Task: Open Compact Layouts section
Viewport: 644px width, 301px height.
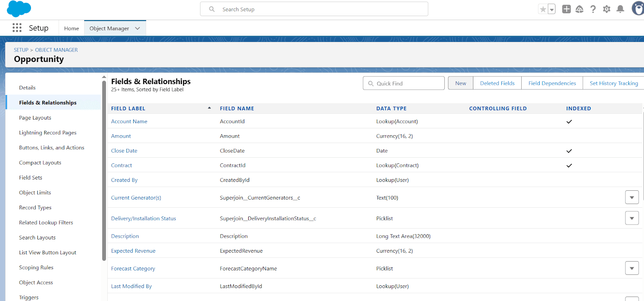Action: point(40,163)
